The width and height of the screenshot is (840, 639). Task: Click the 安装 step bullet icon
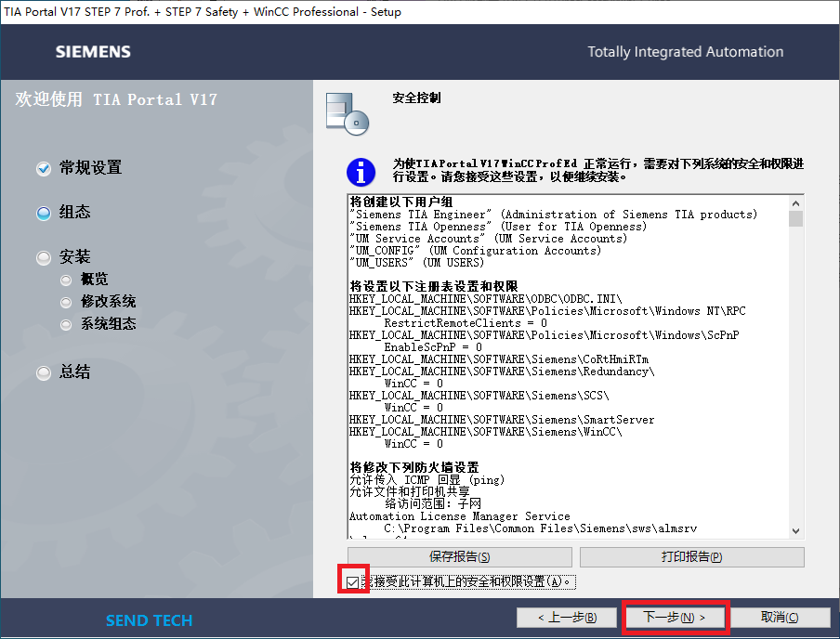point(44,257)
